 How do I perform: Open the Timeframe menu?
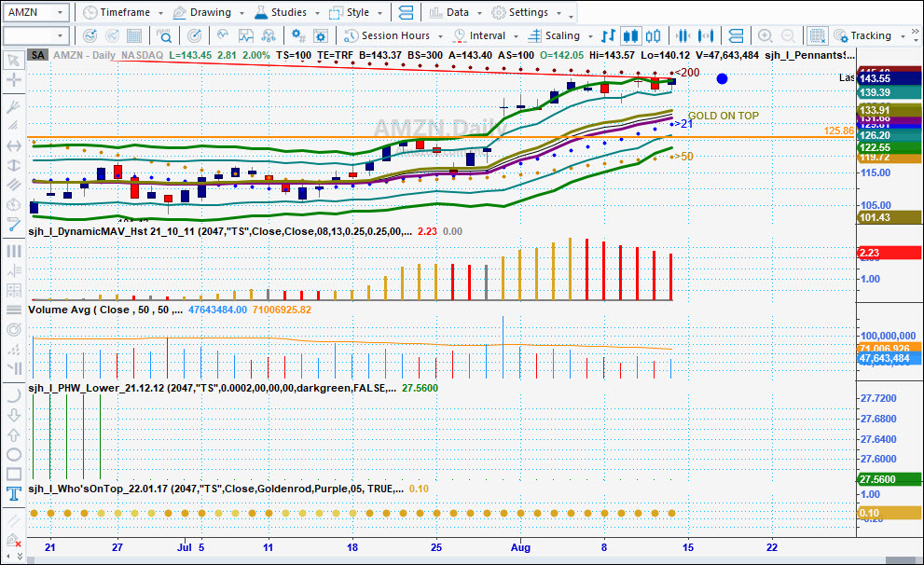(x=122, y=12)
